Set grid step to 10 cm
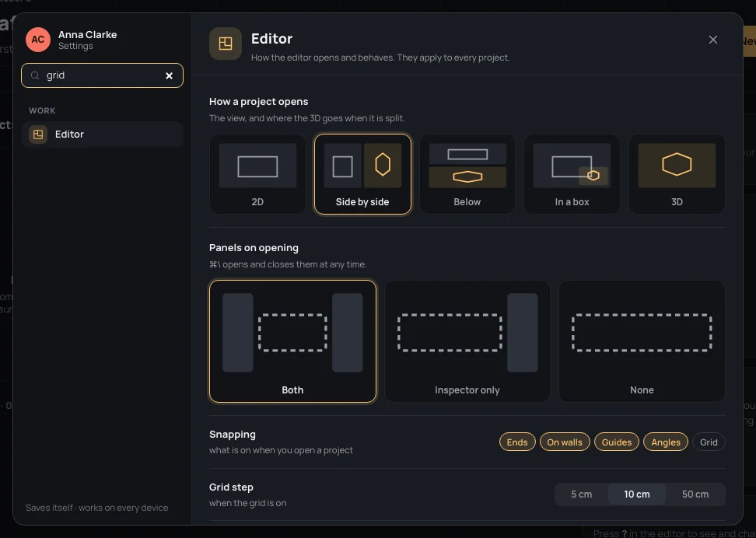756x538 pixels. (637, 494)
